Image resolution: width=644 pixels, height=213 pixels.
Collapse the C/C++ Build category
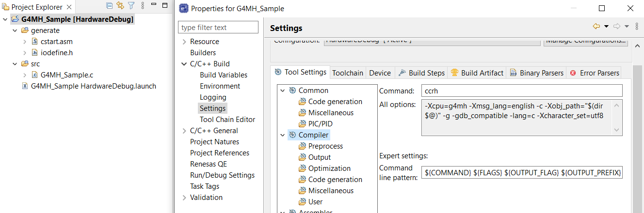click(184, 64)
